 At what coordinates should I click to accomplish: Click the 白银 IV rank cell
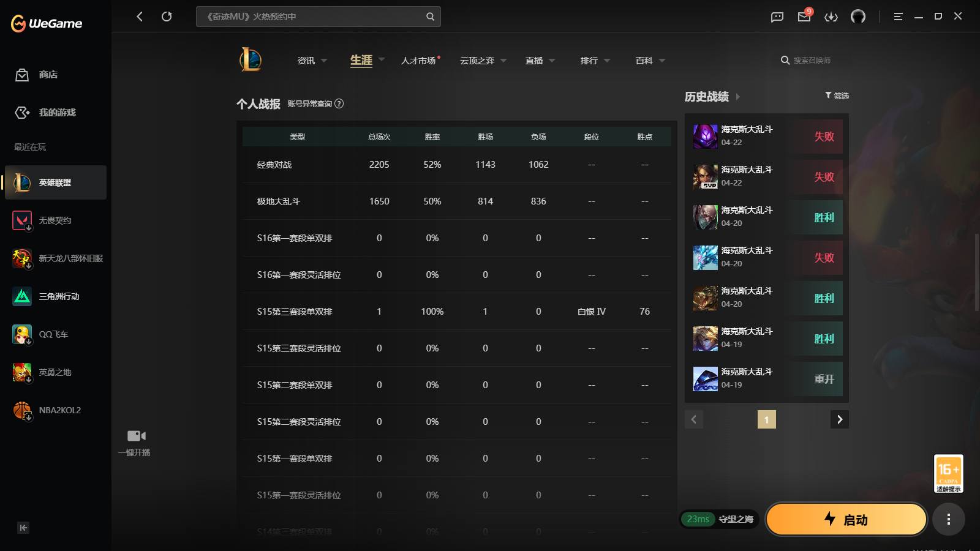592,312
